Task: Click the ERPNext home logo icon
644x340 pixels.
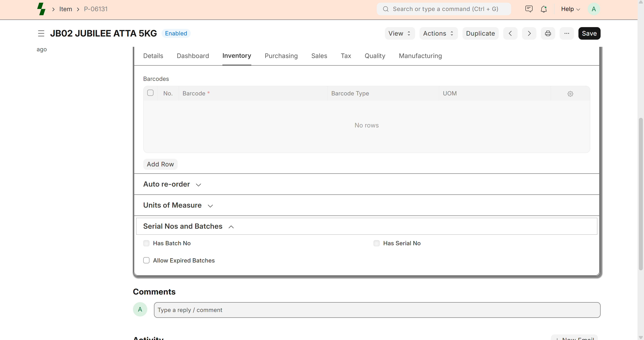Action: pos(41,9)
